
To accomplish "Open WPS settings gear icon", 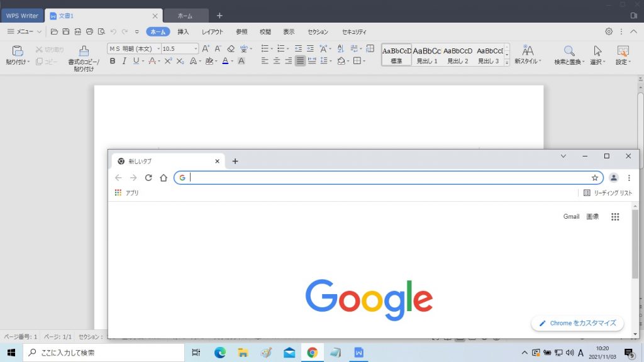I will (x=609, y=31).
